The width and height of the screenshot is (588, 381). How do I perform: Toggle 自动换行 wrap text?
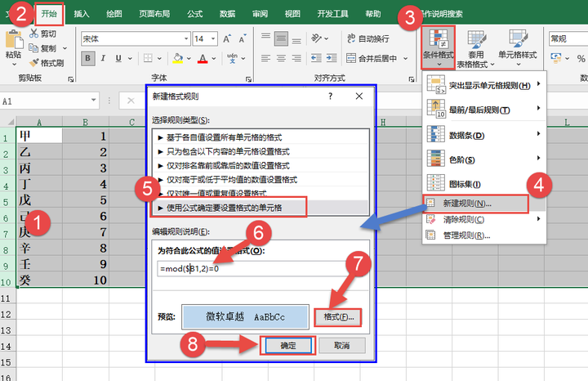tap(367, 38)
